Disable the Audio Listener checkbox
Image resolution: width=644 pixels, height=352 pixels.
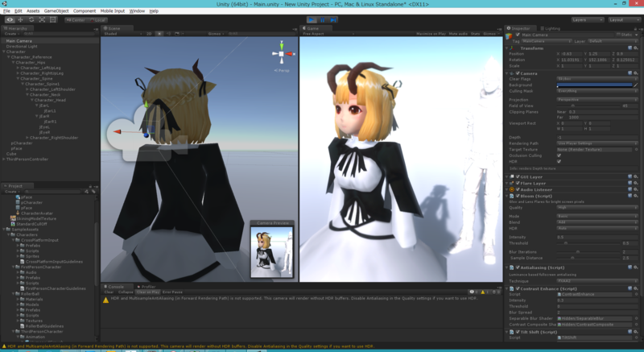(x=518, y=189)
